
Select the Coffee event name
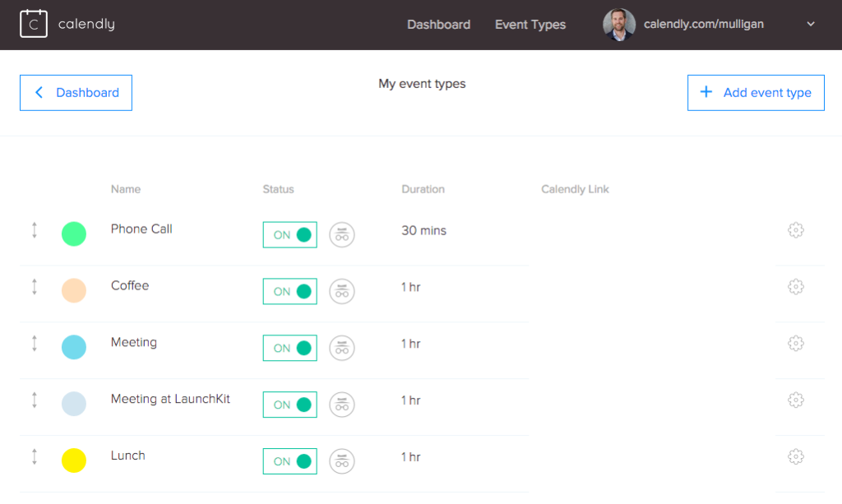click(x=130, y=285)
